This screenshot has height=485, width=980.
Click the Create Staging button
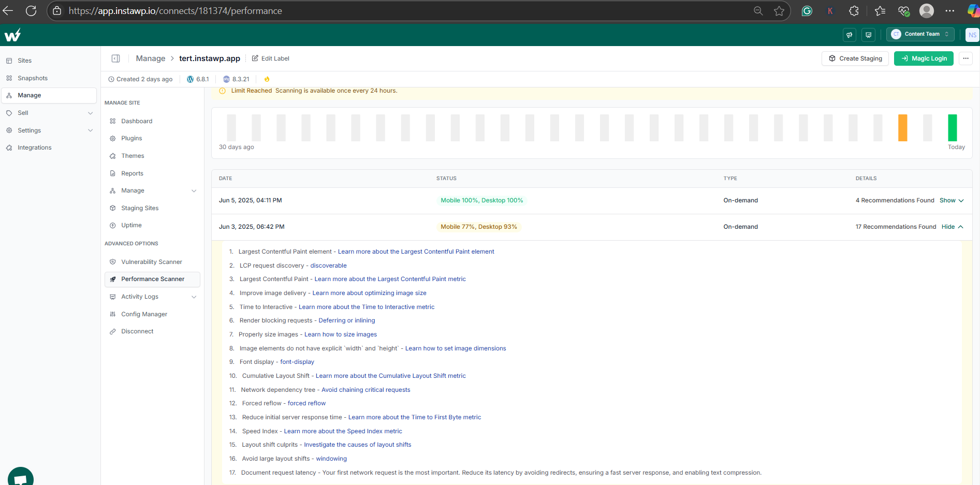855,58
